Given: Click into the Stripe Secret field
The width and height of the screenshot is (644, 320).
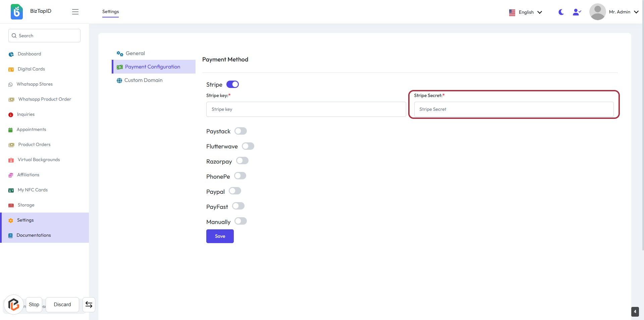Looking at the screenshot, I should pyautogui.click(x=514, y=109).
